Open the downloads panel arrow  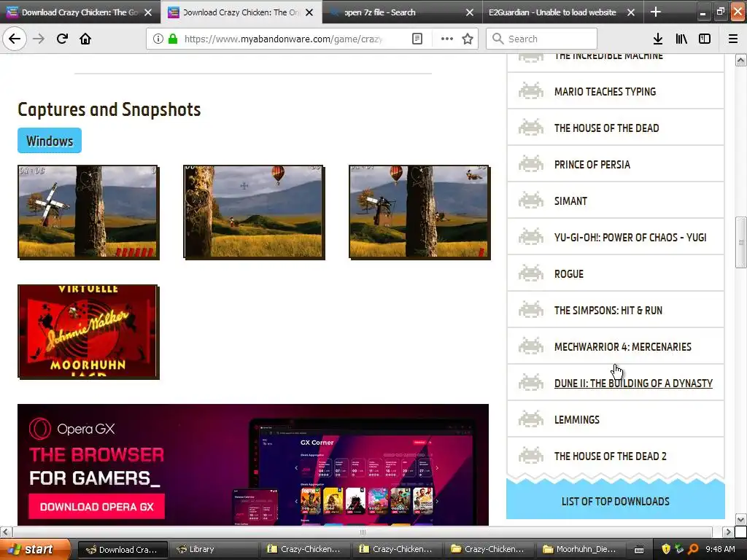point(658,39)
